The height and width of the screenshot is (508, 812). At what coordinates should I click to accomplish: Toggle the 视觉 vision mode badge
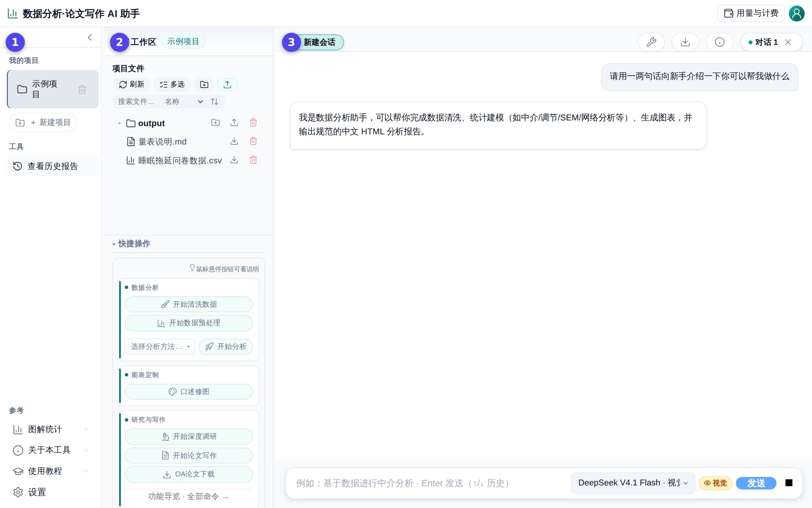715,483
